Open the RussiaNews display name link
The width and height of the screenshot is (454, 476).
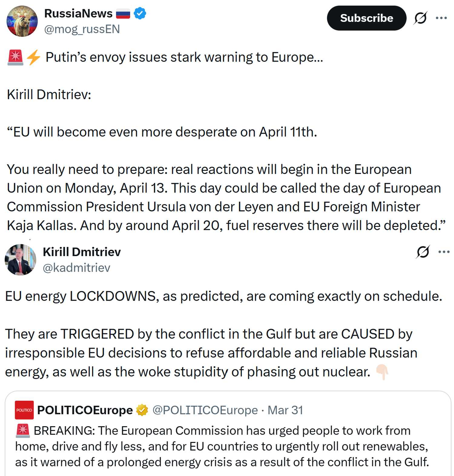(x=78, y=14)
